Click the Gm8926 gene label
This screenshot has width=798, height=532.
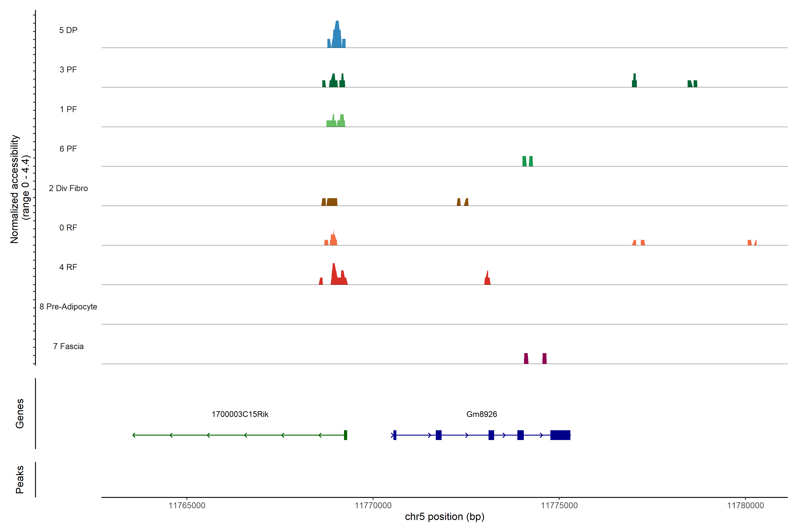click(x=481, y=414)
